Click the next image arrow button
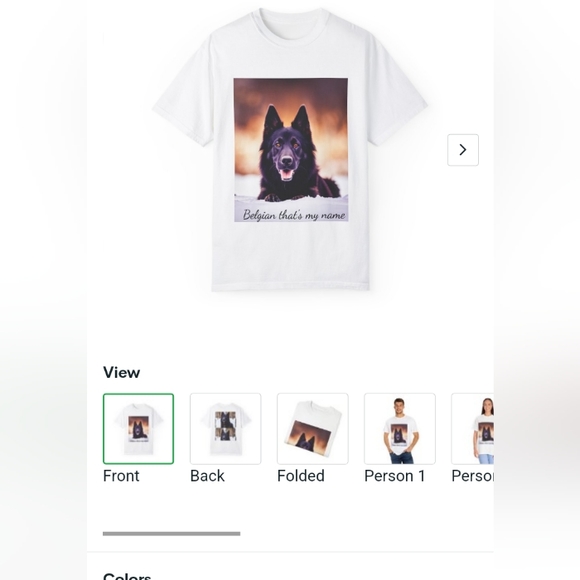This screenshot has height=580, width=580. pyautogui.click(x=463, y=150)
